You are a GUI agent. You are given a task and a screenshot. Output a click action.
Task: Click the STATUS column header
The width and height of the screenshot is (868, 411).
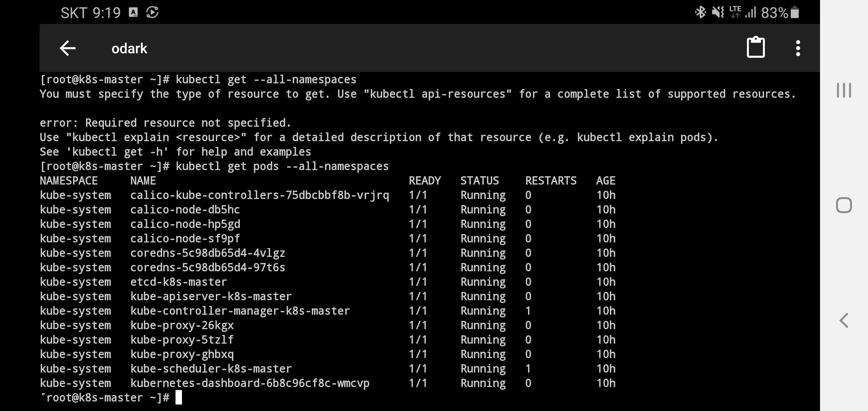(480, 181)
